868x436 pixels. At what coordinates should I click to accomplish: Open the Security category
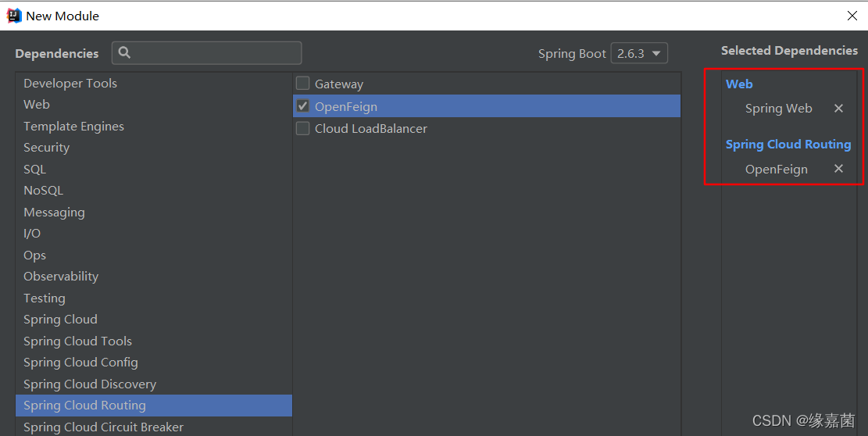[154, 148]
